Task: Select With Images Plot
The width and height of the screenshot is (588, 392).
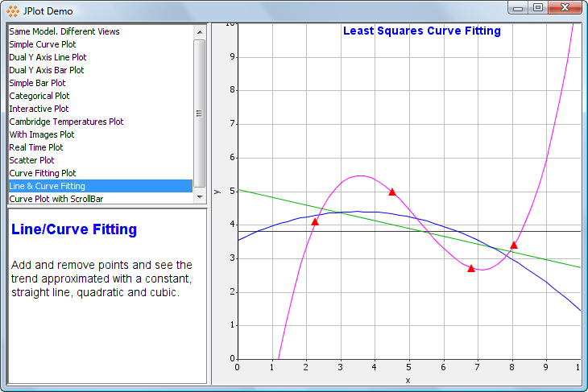Action: click(x=101, y=134)
